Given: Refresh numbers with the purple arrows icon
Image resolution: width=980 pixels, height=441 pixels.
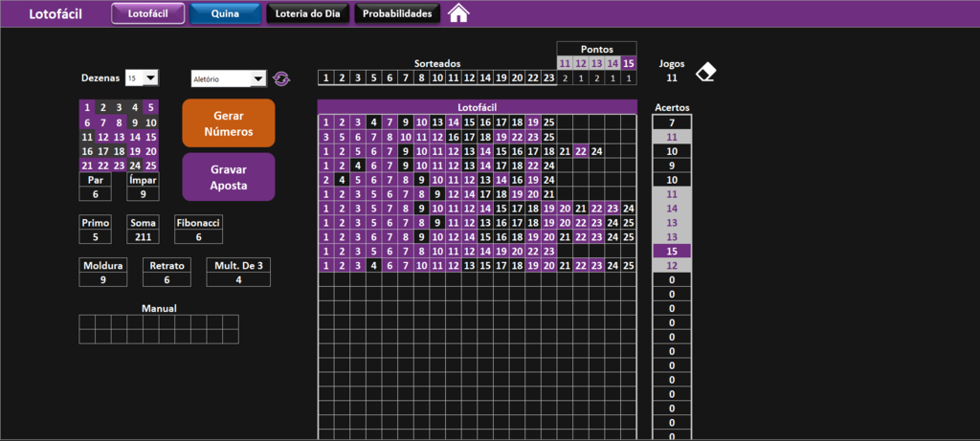Looking at the screenshot, I should (281, 78).
